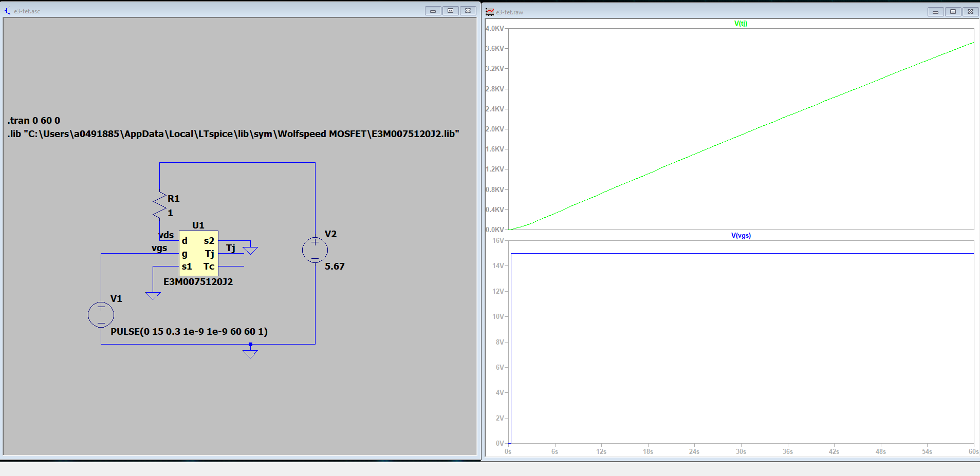
Task: Click the 12s time axis label
Action: coord(601,451)
